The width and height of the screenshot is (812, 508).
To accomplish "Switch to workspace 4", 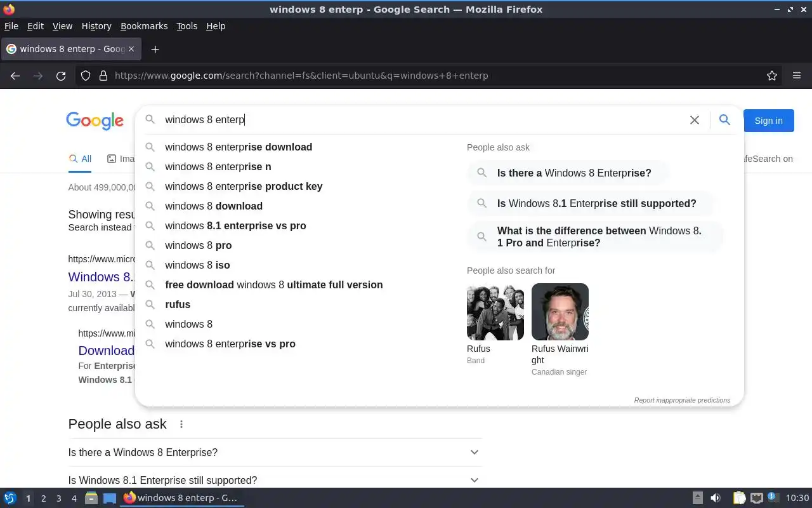I will 74,498.
